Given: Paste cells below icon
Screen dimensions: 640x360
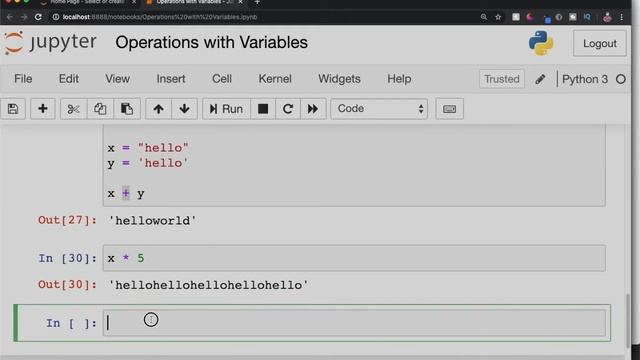Looking at the screenshot, I should coord(127,109).
